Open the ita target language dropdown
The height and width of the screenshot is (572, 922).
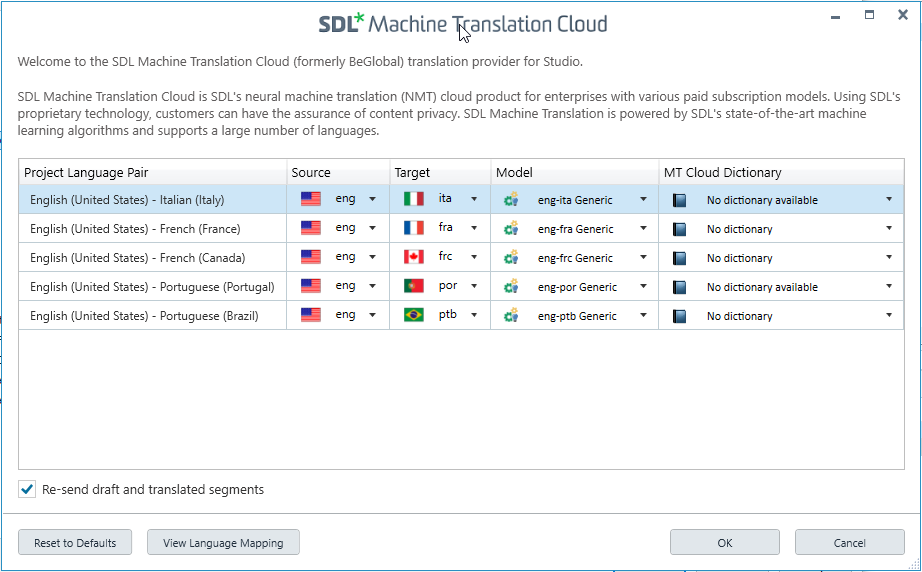[474, 199]
